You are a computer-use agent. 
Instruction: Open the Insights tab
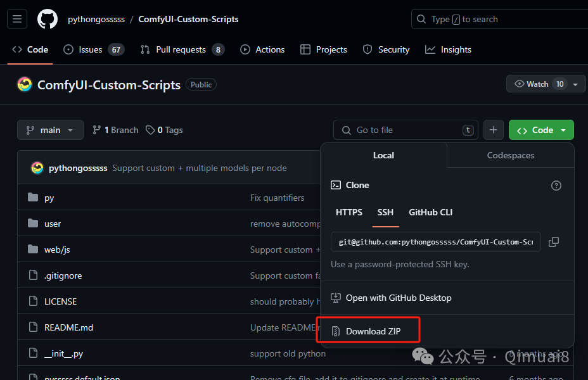coord(448,49)
